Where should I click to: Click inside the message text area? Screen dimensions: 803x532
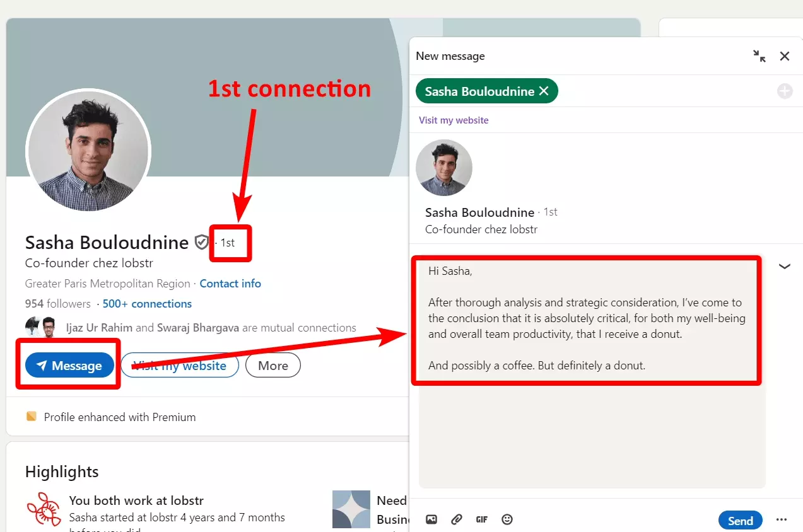click(x=587, y=435)
